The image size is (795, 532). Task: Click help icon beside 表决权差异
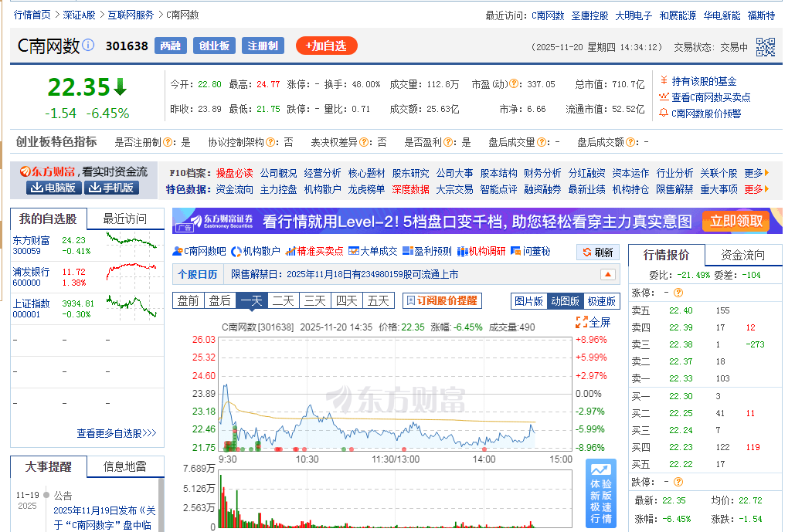[364, 142]
